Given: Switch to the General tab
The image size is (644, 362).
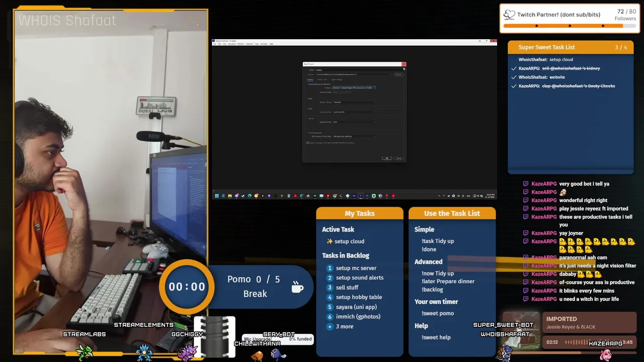Looking at the screenshot, I should pyautogui.click(x=310, y=79).
